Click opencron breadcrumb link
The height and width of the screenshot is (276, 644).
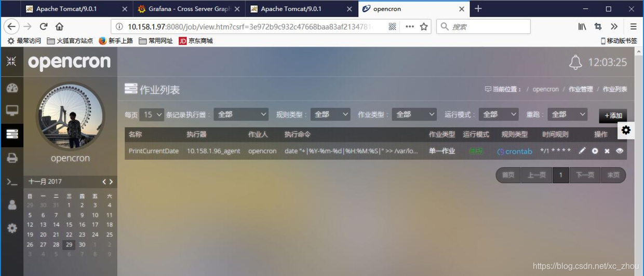click(x=545, y=89)
